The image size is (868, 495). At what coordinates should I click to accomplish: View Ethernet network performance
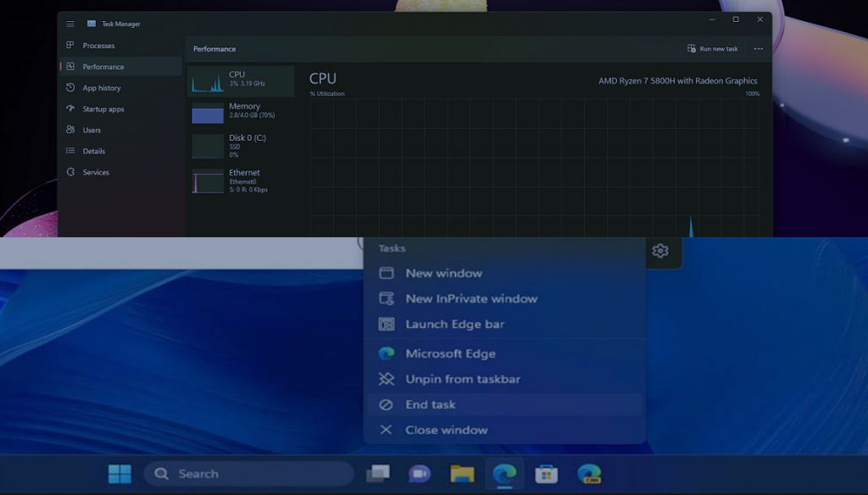coord(241,181)
